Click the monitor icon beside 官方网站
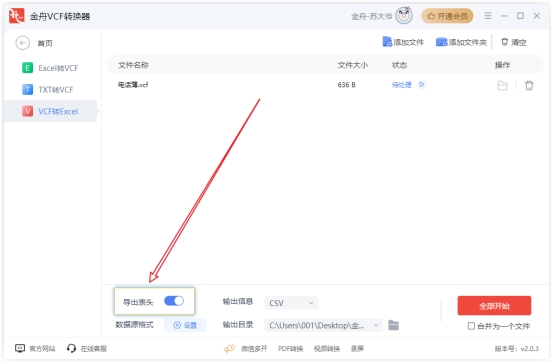The height and width of the screenshot is (364, 553). pos(20,348)
